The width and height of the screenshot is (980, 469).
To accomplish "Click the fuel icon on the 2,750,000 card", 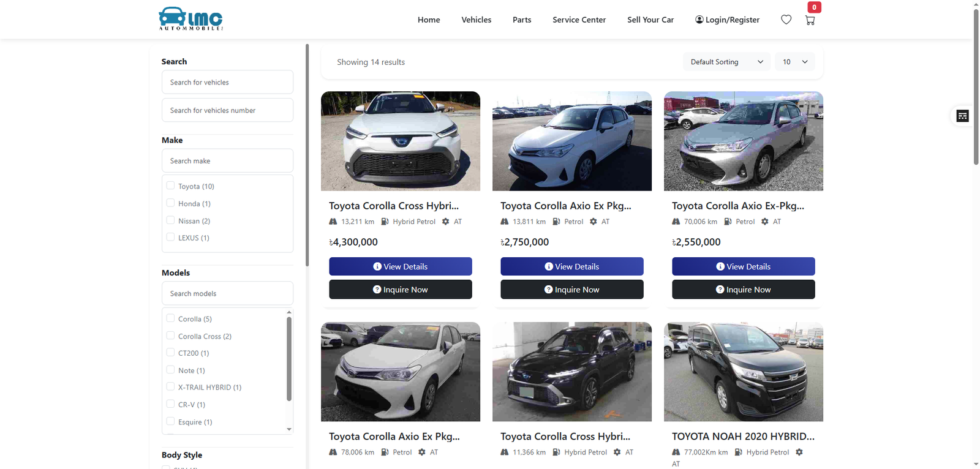I will [x=556, y=222].
